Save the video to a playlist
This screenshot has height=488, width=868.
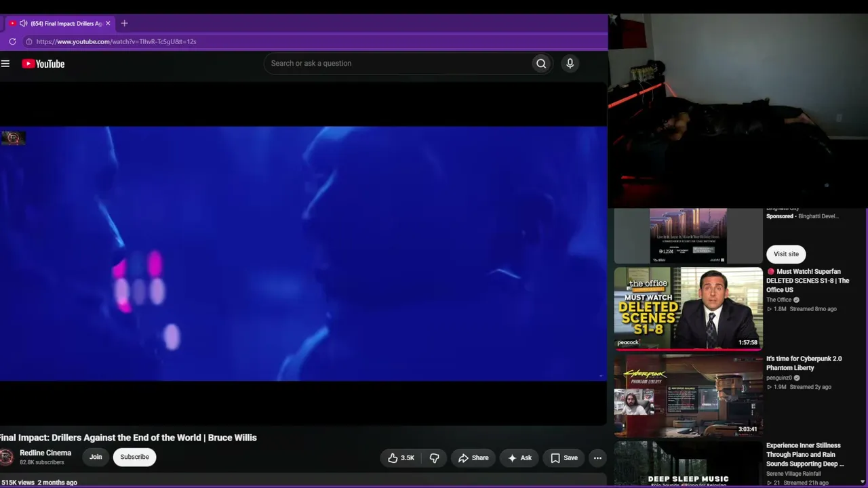click(564, 458)
